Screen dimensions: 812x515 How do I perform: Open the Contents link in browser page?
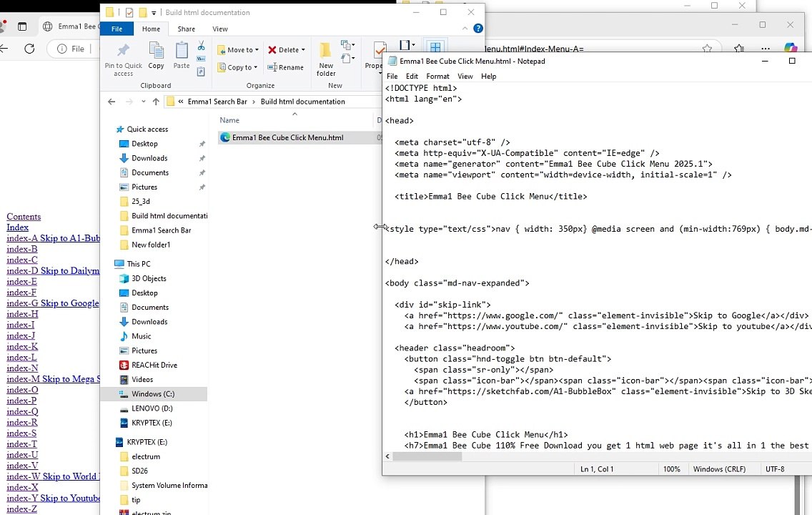click(x=24, y=217)
